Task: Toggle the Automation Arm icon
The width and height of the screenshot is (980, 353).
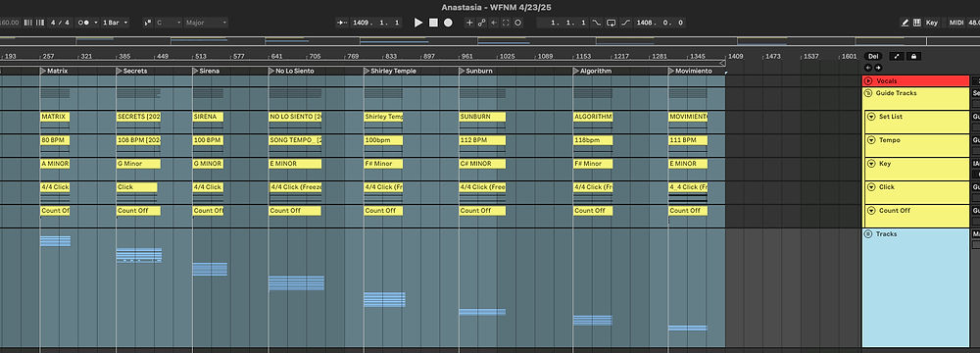Action: pos(482,23)
